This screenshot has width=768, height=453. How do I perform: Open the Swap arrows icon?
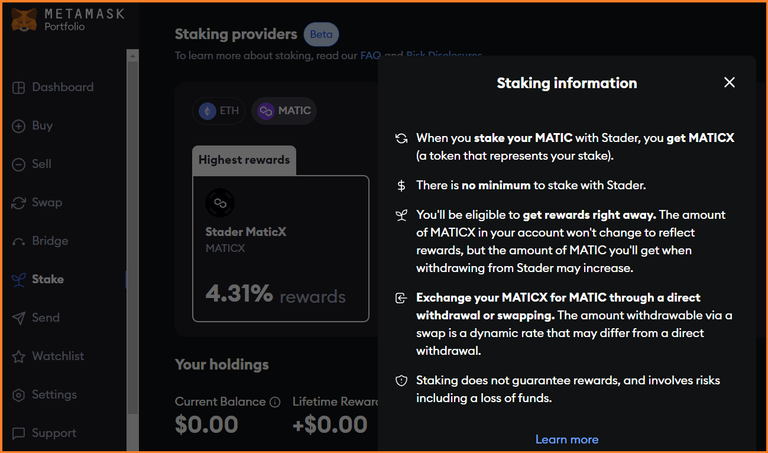(x=19, y=203)
